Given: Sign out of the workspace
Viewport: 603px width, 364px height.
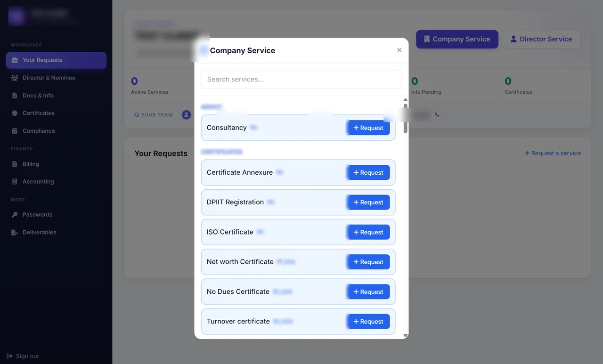Looking at the screenshot, I should (x=23, y=356).
